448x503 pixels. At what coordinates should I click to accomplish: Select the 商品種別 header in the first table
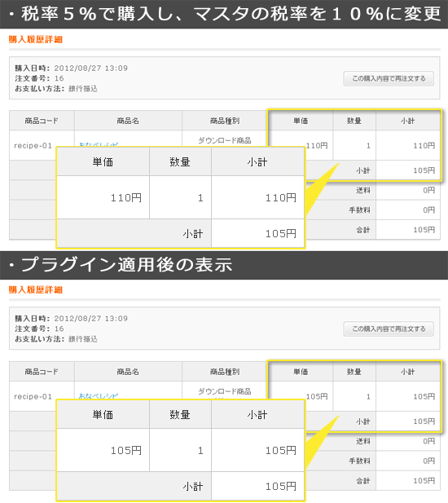225,121
